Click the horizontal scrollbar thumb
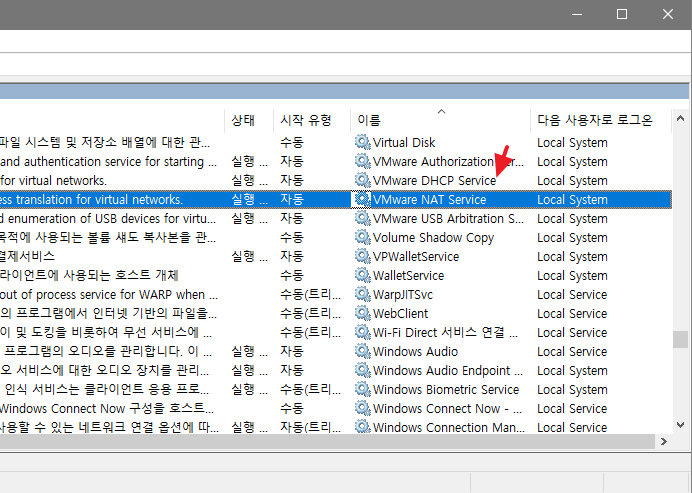 (327, 441)
